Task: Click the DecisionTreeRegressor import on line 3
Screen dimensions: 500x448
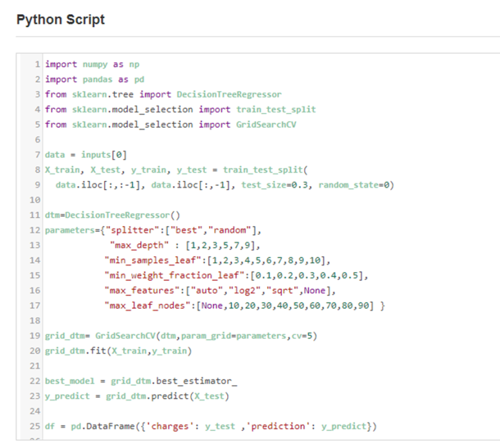Action: pos(229,94)
